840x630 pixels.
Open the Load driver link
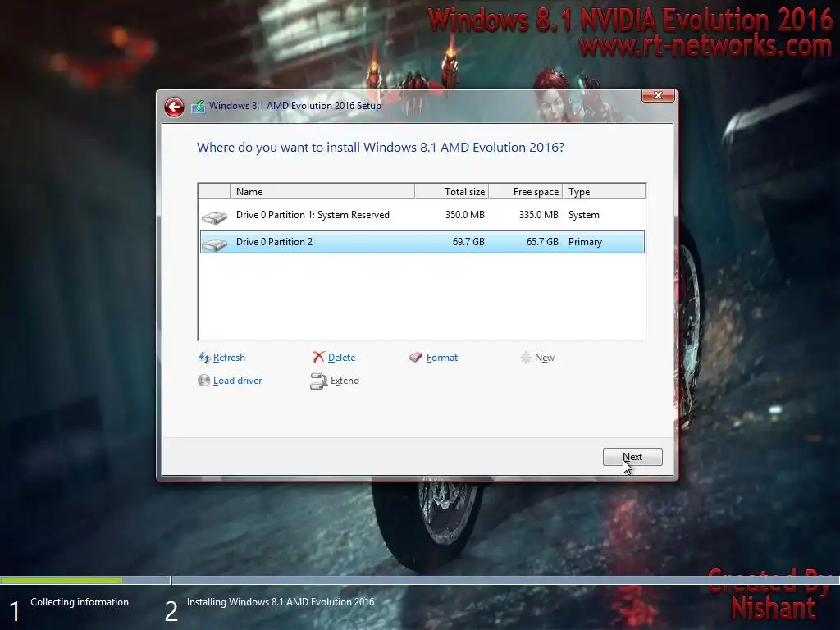point(237,381)
